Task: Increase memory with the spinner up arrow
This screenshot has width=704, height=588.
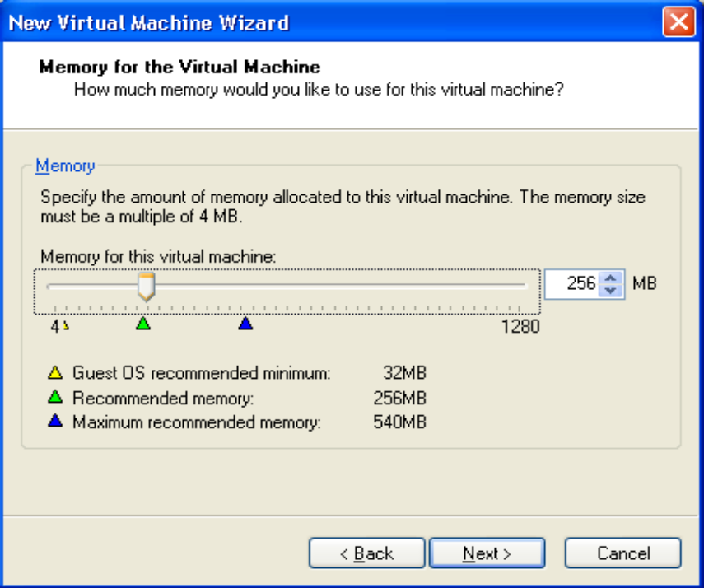Action: pyautogui.click(x=610, y=278)
